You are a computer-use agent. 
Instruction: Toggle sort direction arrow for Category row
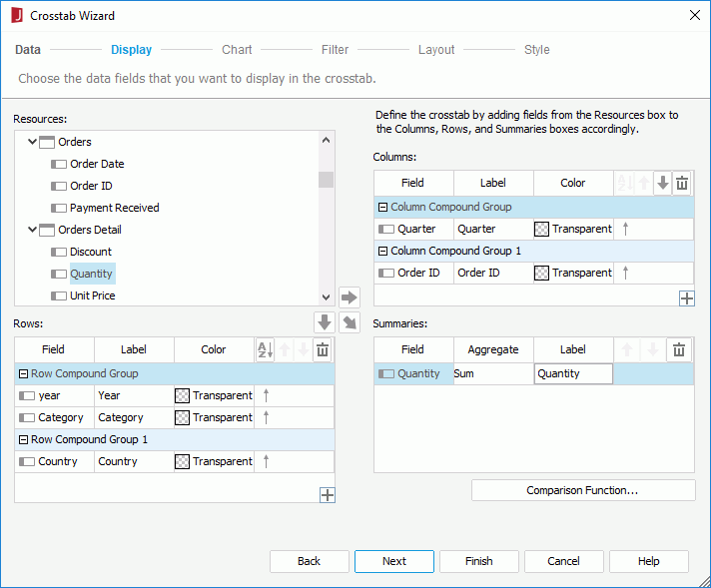point(267,417)
